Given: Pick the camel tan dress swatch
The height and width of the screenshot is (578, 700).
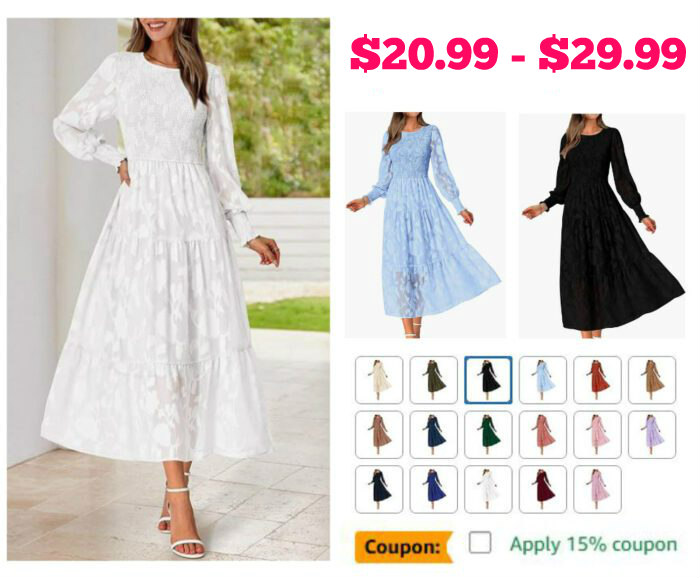Looking at the screenshot, I should [652, 380].
